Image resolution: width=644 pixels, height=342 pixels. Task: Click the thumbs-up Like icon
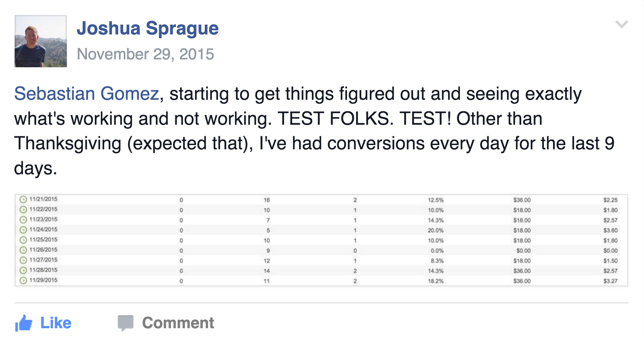24,323
